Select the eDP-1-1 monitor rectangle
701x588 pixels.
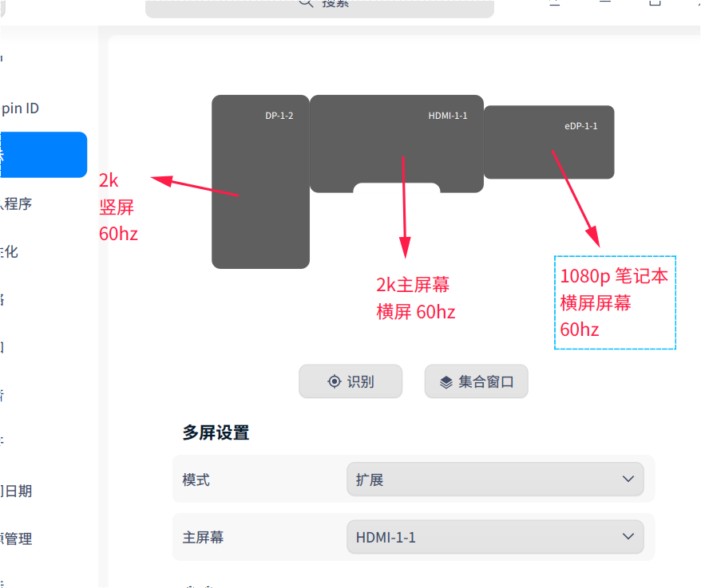[549, 142]
